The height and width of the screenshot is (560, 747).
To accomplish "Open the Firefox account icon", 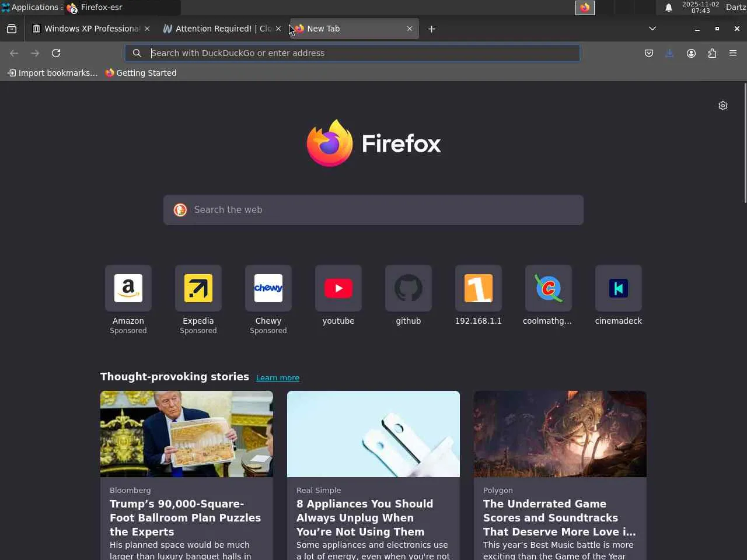I will pyautogui.click(x=691, y=53).
